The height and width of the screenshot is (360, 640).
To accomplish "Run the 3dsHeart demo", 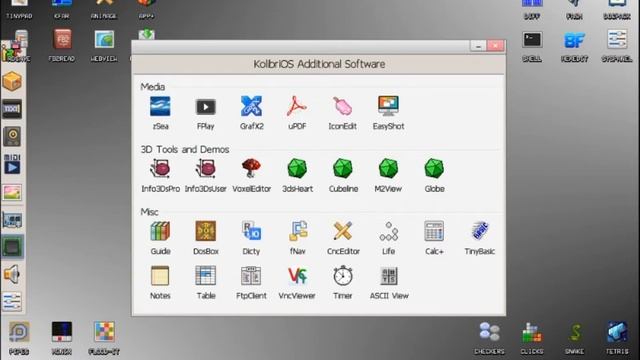I will coord(297,169).
